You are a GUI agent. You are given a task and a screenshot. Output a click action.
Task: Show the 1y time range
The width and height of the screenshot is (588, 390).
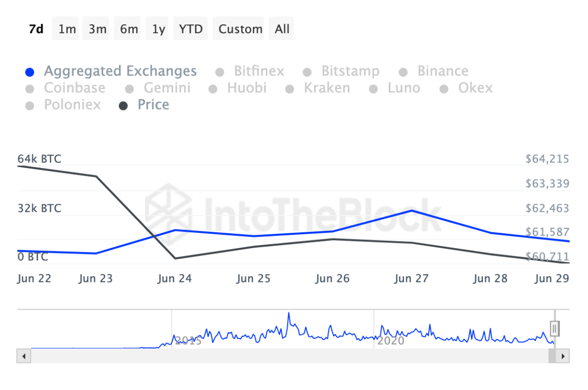(x=158, y=29)
